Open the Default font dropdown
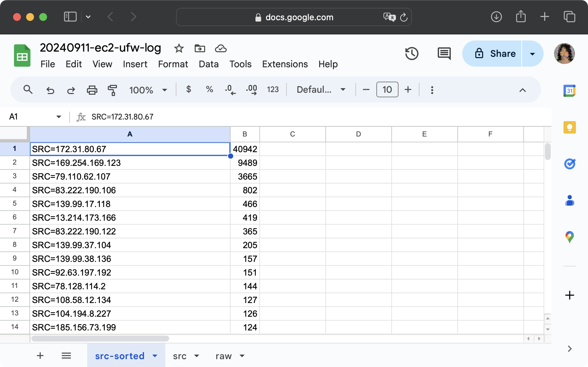This screenshot has height=367, width=588. tap(319, 90)
